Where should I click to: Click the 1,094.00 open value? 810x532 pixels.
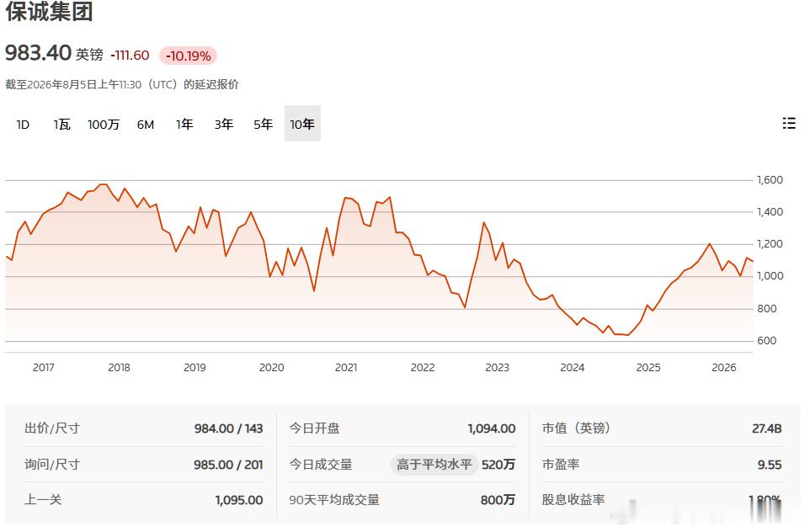491,428
